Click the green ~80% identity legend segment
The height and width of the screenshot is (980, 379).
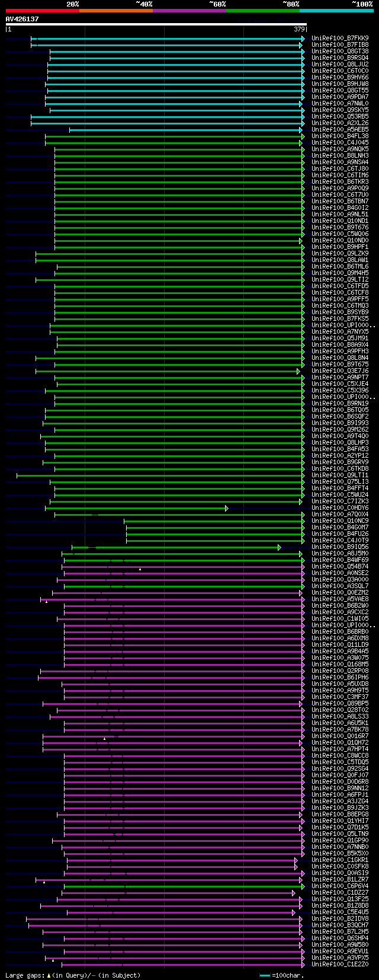tap(263, 10)
